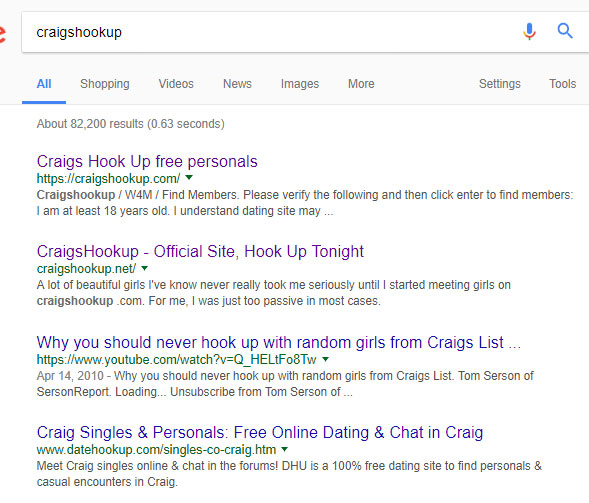Switch to the Videos tab
This screenshot has height=503, width=589.
click(176, 84)
